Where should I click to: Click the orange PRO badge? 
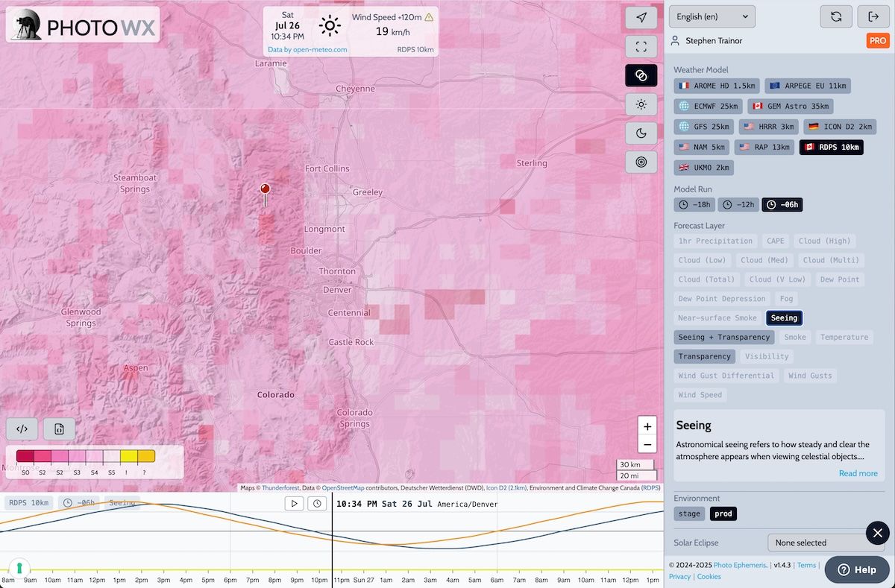click(877, 41)
